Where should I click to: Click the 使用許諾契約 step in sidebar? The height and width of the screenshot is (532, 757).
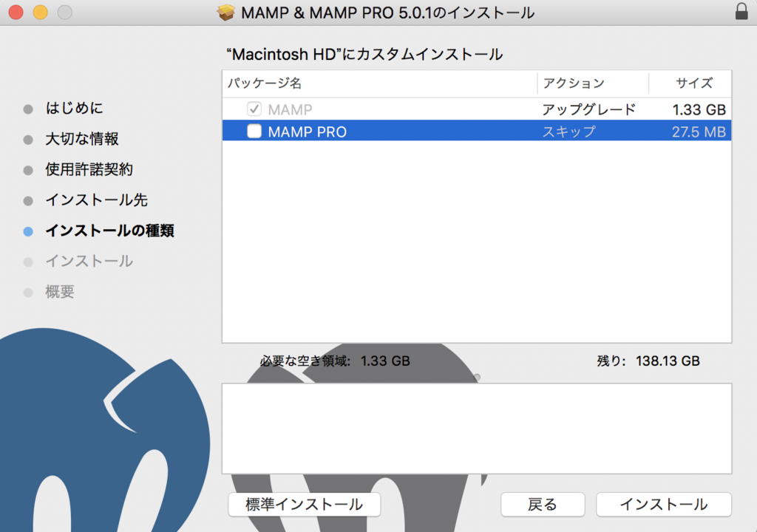pyautogui.click(x=89, y=169)
